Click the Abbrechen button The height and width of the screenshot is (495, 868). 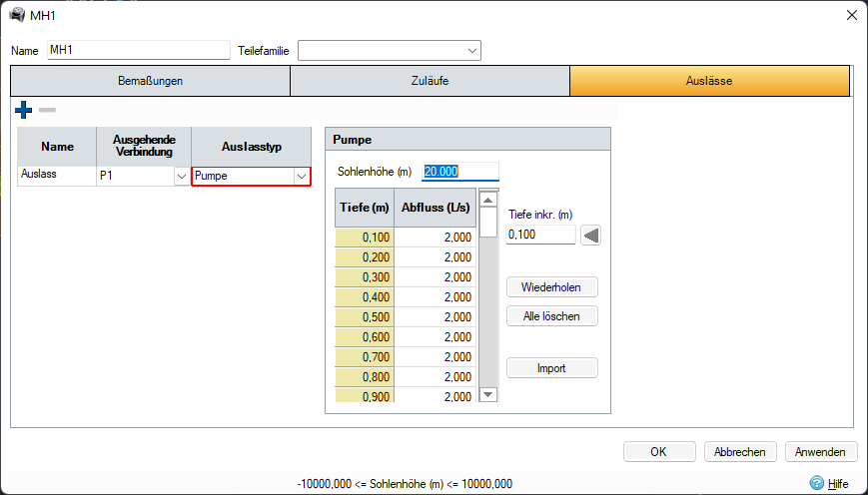click(x=739, y=452)
